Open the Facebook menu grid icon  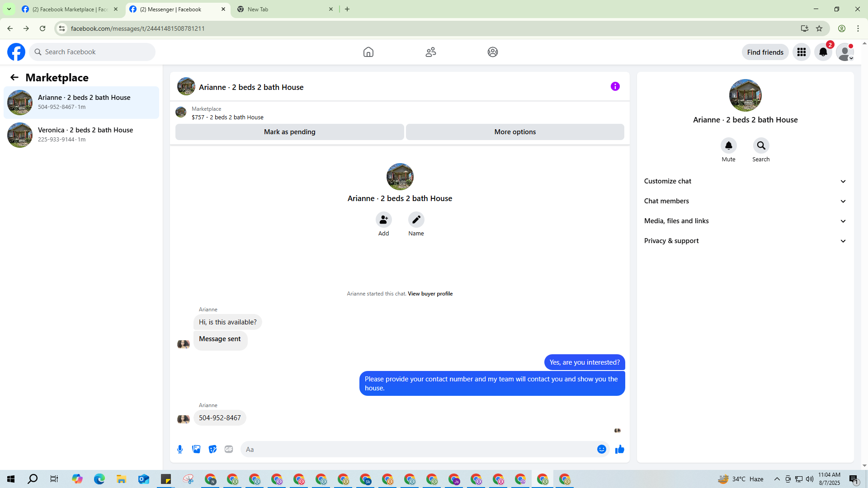[802, 52]
